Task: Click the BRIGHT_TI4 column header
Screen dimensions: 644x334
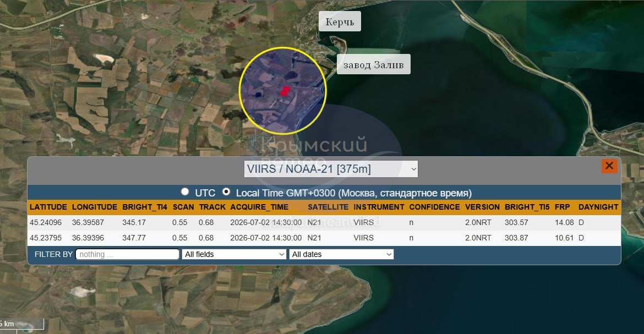Action: (x=145, y=207)
